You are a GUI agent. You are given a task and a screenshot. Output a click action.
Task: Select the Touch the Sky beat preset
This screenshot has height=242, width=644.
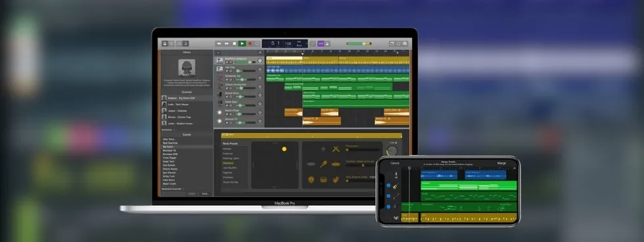click(231, 182)
